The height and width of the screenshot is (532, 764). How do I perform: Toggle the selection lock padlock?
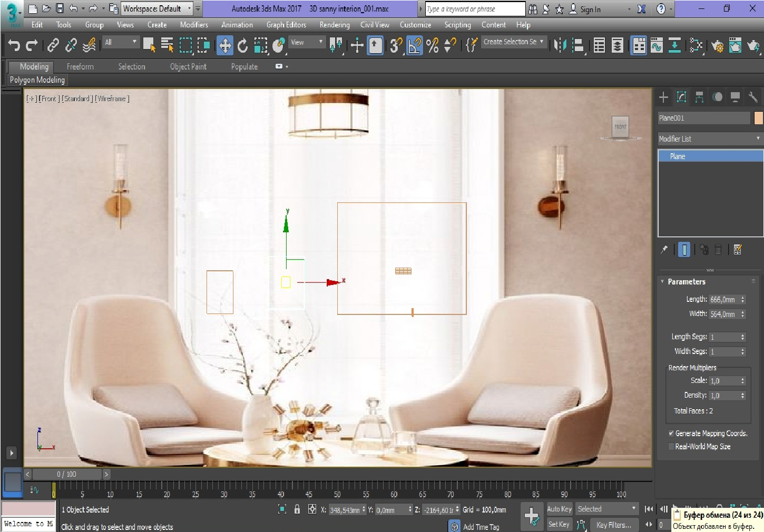click(x=297, y=509)
